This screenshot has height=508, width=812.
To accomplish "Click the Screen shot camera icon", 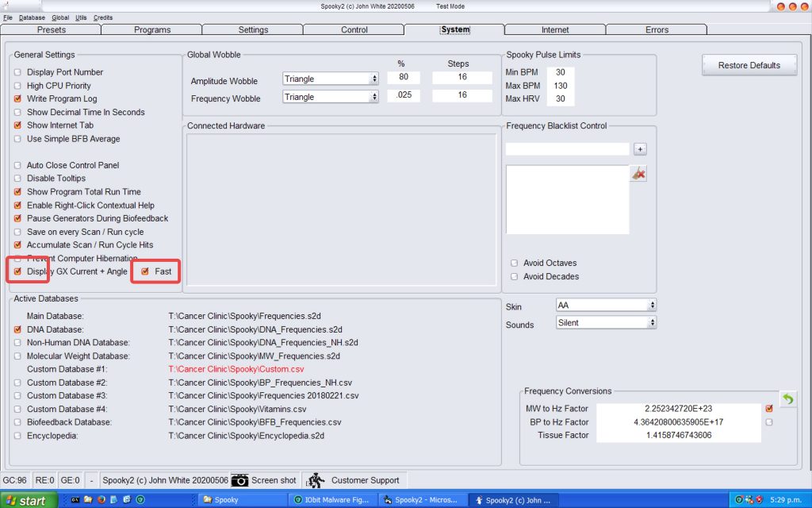I will click(x=239, y=480).
